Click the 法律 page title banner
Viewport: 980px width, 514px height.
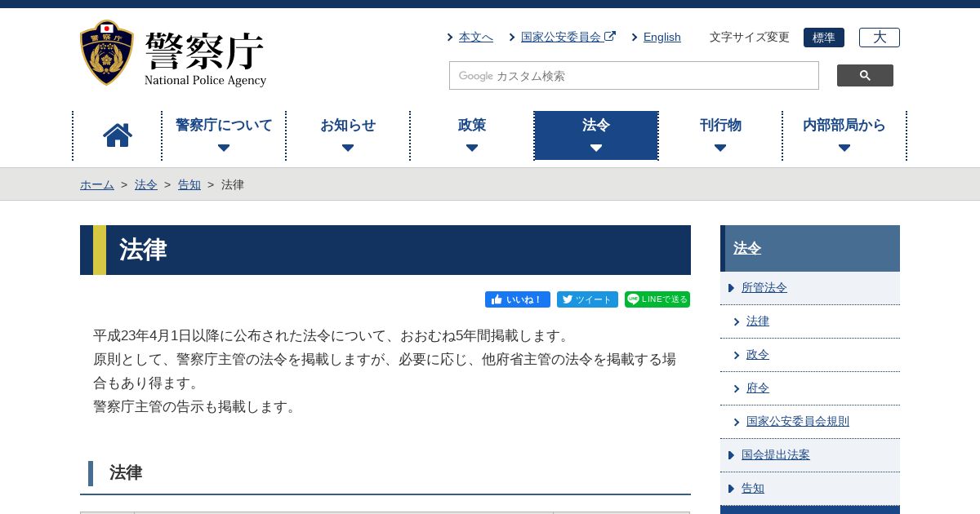pyautogui.click(x=385, y=250)
